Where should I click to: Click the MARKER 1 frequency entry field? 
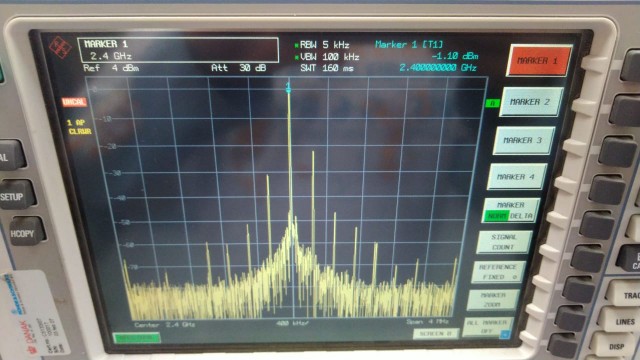(x=178, y=50)
